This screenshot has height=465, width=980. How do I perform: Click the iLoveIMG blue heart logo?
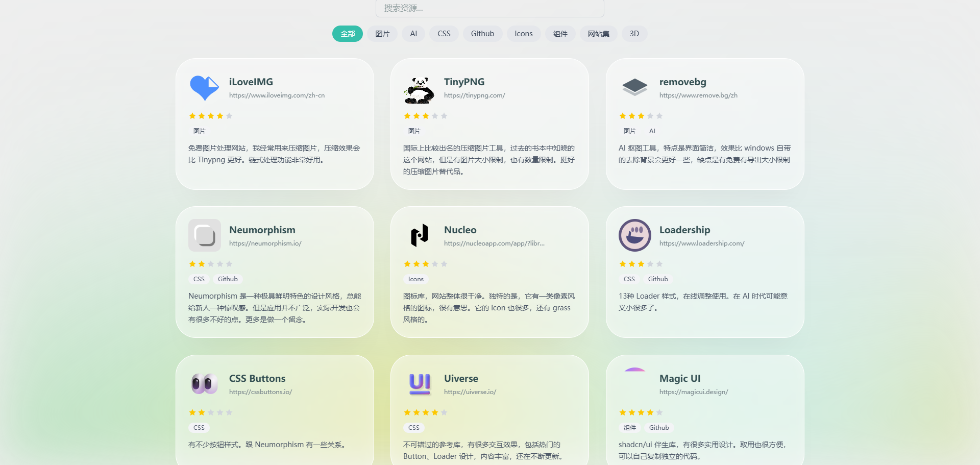tap(204, 88)
